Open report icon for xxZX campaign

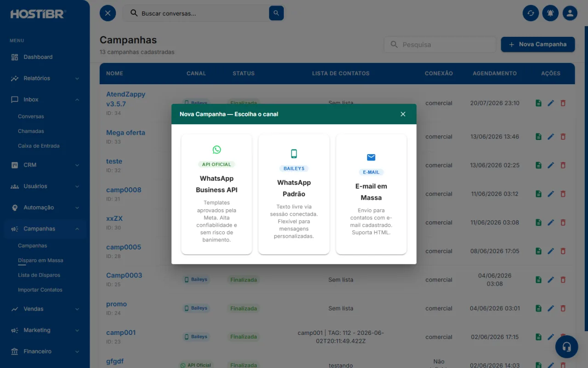click(538, 222)
